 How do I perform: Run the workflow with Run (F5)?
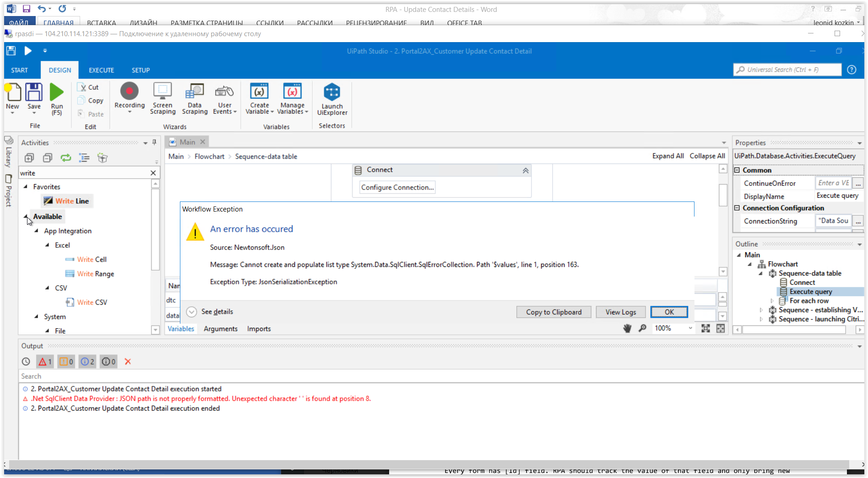coord(57,99)
